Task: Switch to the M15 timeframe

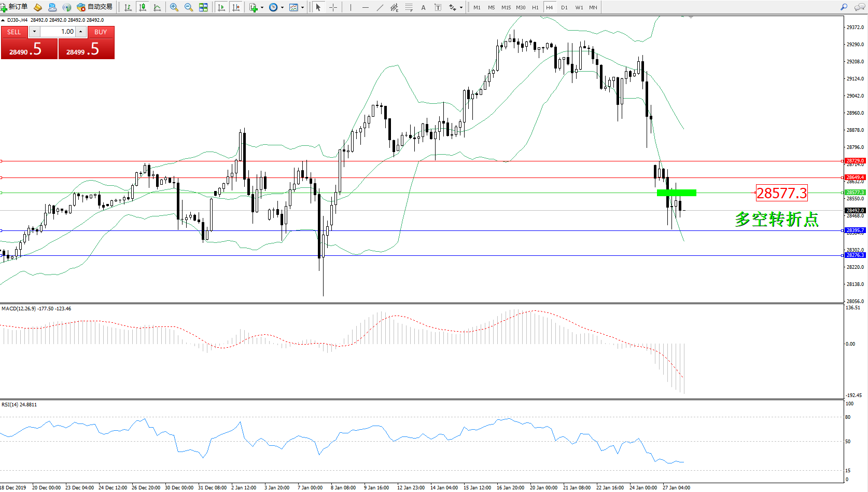Action: coord(506,7)
